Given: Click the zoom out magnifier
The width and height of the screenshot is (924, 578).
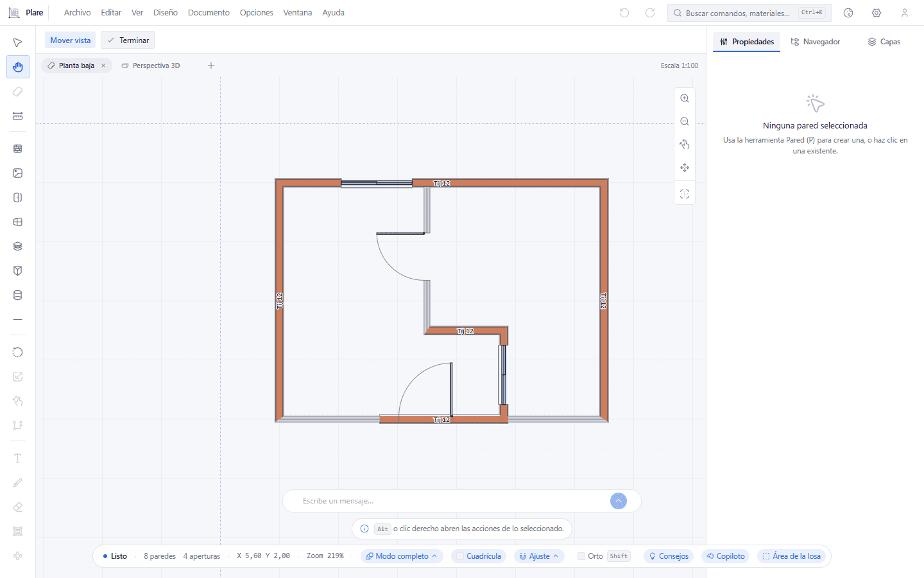Looking at the screenshot, I should tap(685, 121).
